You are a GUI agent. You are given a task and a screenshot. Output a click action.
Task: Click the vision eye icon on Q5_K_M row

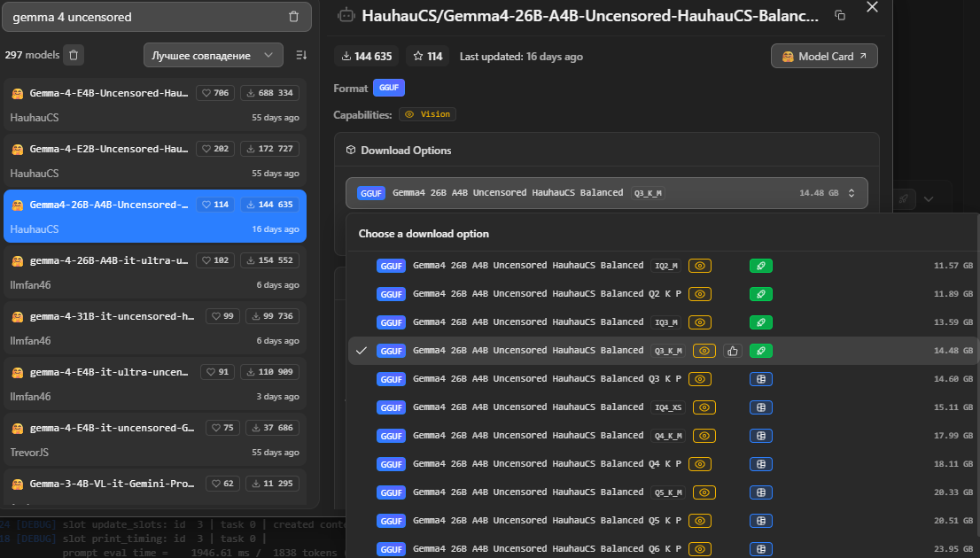(x=704, y=492)
